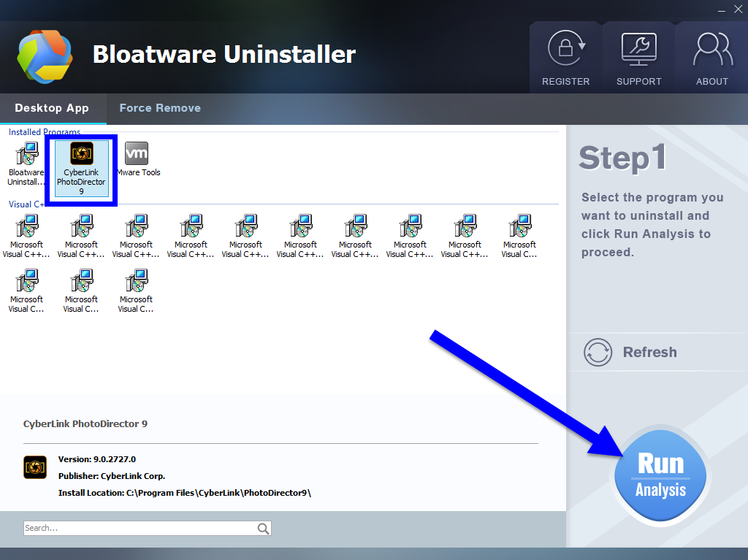Switch to the Desktop App tab

[x=52, y=108]
